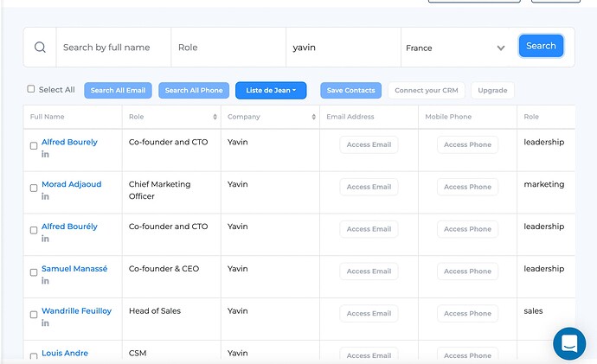This screenshot has height=364, width=597.
Task: Click Access Email for Wandrille Feuilloy
Action: (369, 313)
